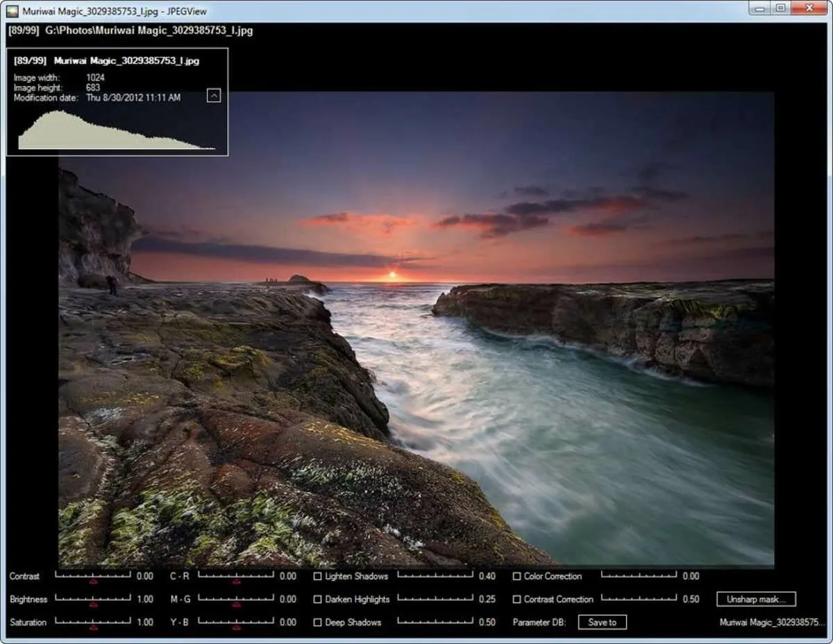Maximize the JPEGView window

pyautogui.click(x=781, y=8)
